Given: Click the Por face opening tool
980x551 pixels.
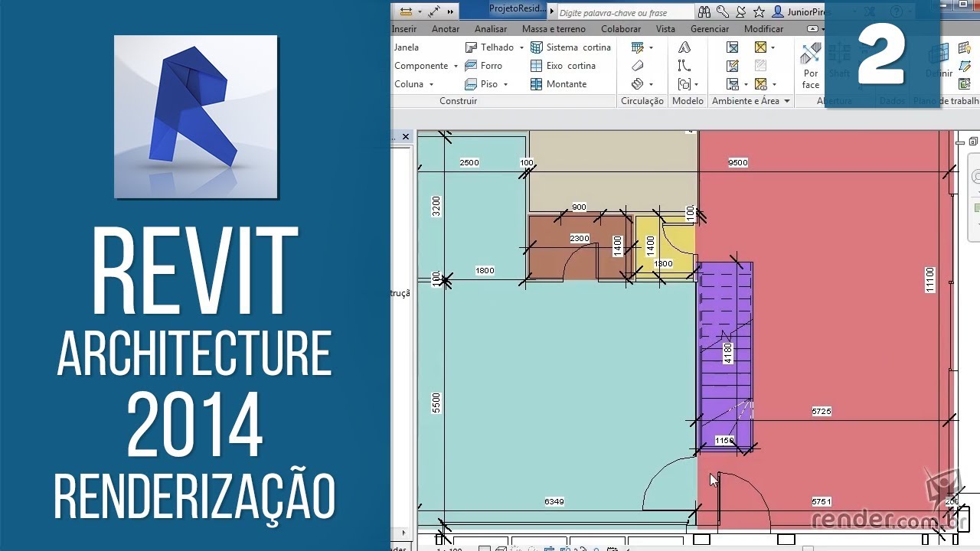Looking at the screenshot, I should pos(811,67).
